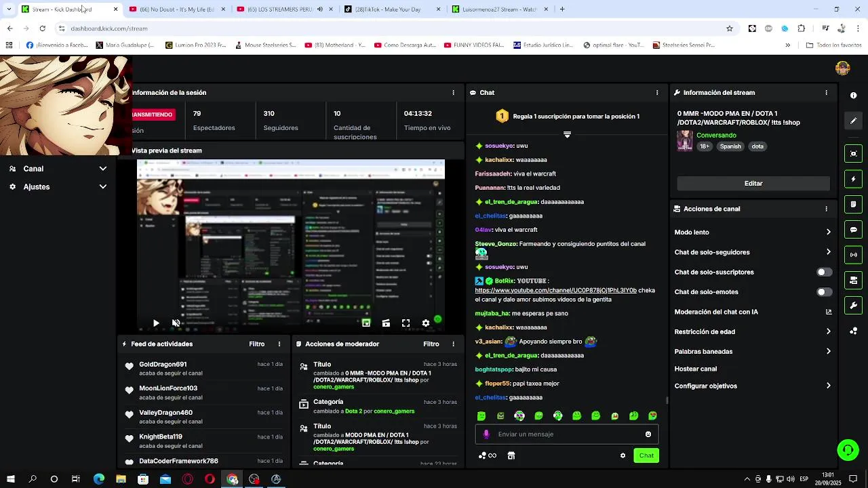The height and width of the screenshot is (488, 868).
Task: Switch to No Doubt - It's My Life tab
Action: coord(176,9)
